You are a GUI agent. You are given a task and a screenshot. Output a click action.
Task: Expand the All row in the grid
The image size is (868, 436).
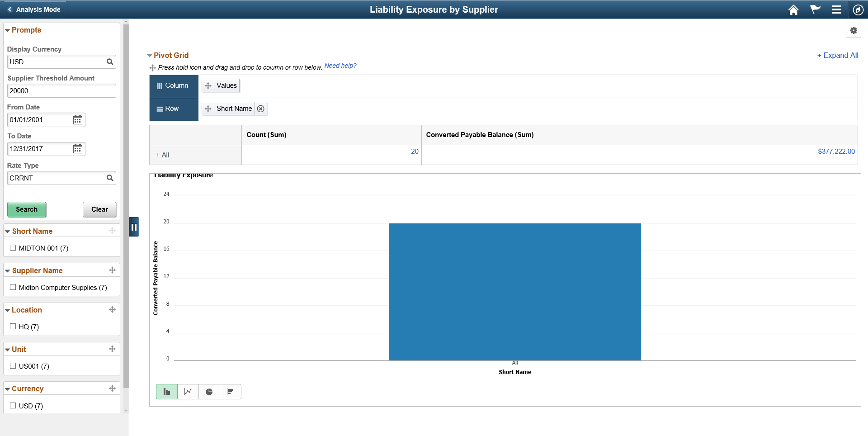(162, 155)
